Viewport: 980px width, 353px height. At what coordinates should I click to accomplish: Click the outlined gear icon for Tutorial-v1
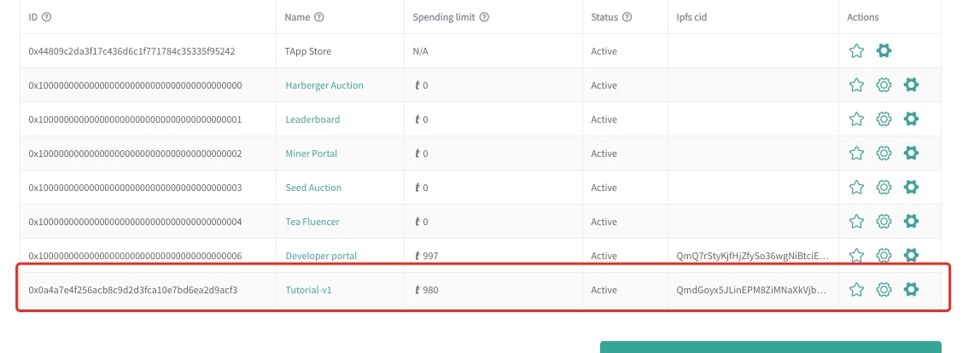(884, 290)
